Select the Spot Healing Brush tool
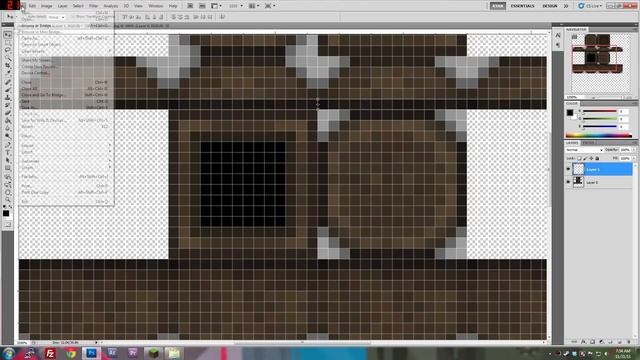This screenshot has width=640, height=360. (7, 82)
